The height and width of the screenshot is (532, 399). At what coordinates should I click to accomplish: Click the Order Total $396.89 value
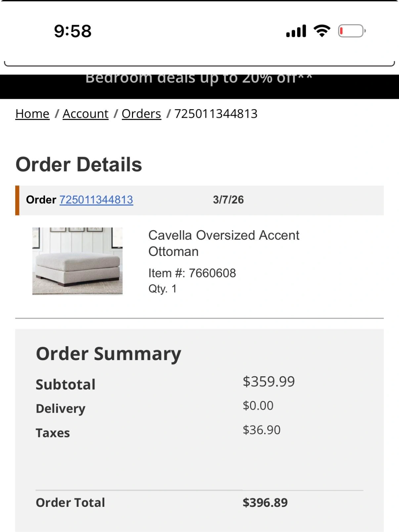pyautogui.click(x=265, y=503)
